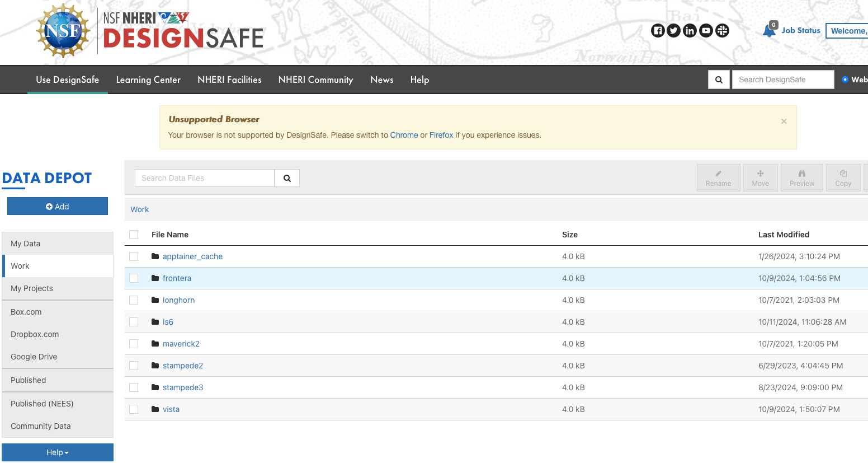The height and width of the screenshot is (463, 868).
Task: Open the Learning Center menu
Action: (148, 79)
